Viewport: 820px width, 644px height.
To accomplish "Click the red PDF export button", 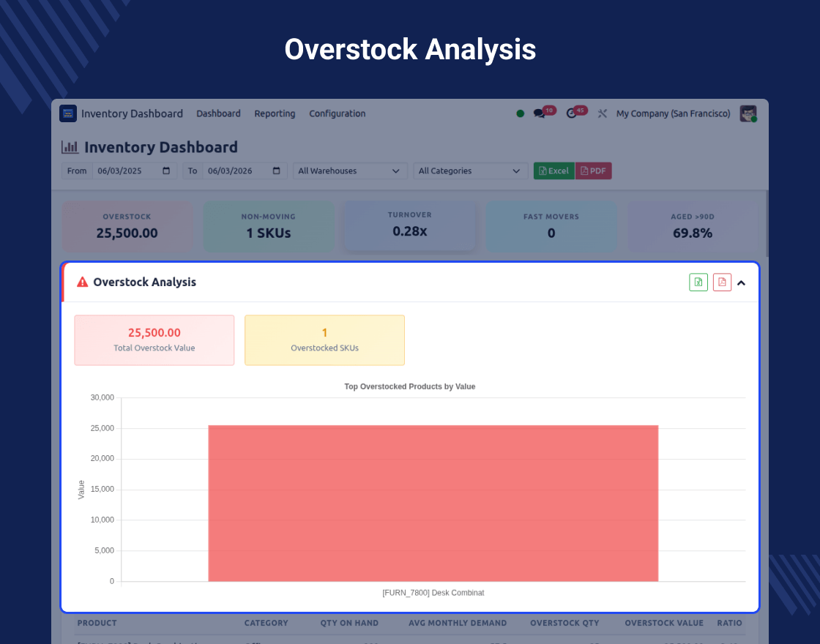I will [x=594, y=171].
